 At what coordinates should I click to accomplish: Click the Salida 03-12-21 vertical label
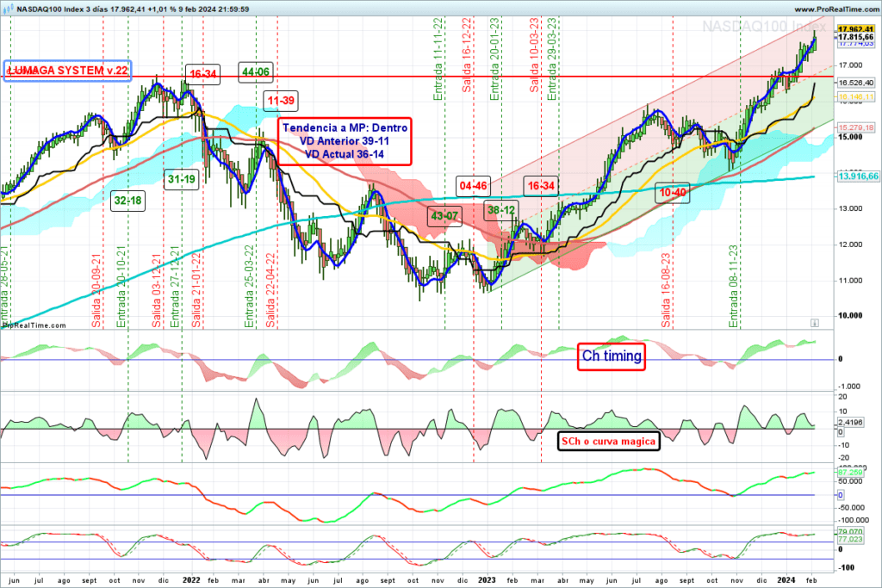click(x=157, y=291)
